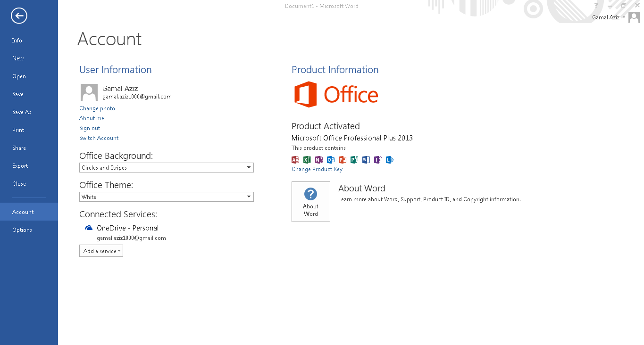Image resolution: width=644 pixels, height=345 pixels.
Task: Click the Office logo
Action: [x=336, y=94]
